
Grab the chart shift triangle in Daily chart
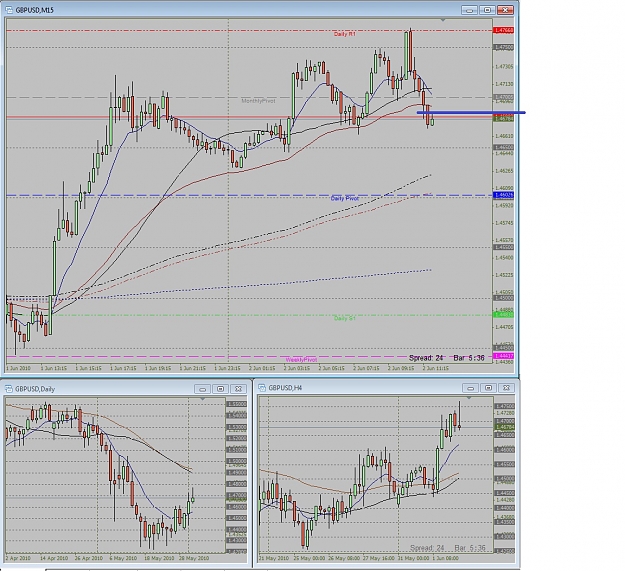[x=202, y=399]
